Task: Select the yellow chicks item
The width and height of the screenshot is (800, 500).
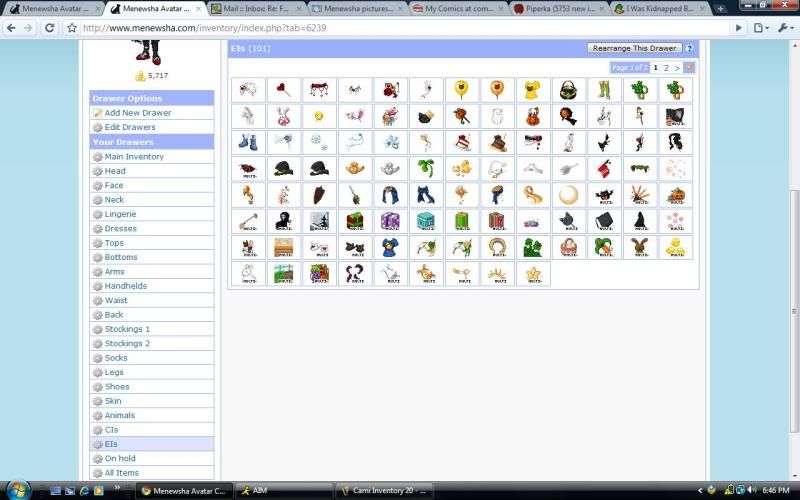Action: [462, 169]
